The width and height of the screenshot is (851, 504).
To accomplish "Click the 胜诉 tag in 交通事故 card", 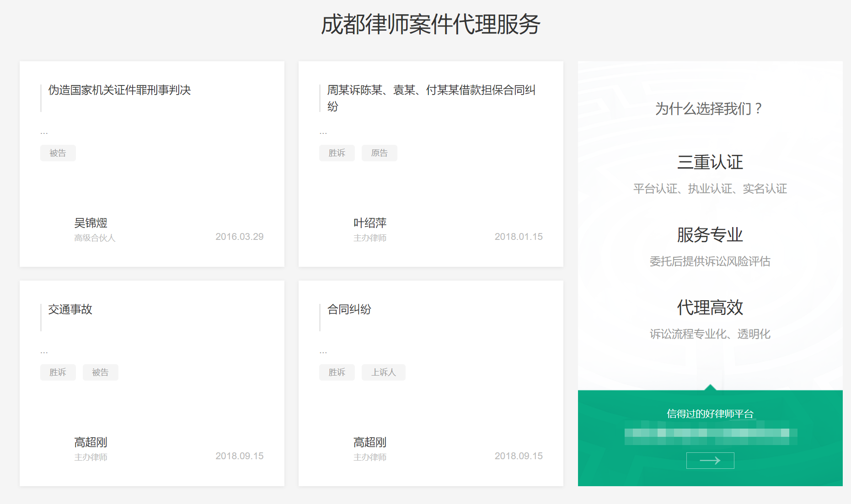I will pos(58,372).
